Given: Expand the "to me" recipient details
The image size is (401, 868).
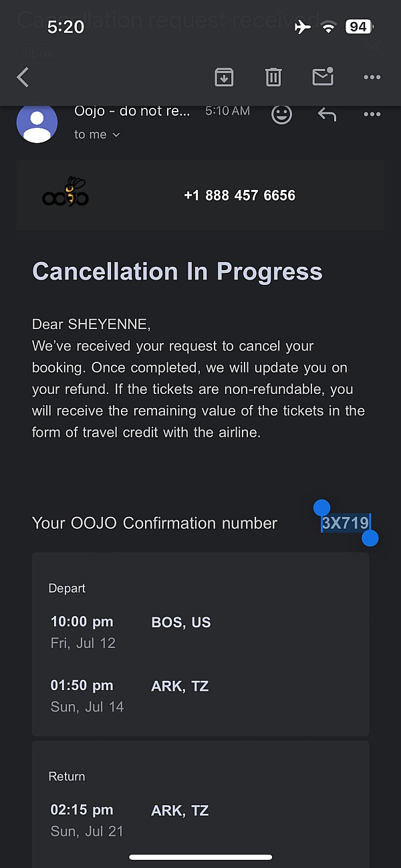Looking at the screenshot, I should [97, 134].
